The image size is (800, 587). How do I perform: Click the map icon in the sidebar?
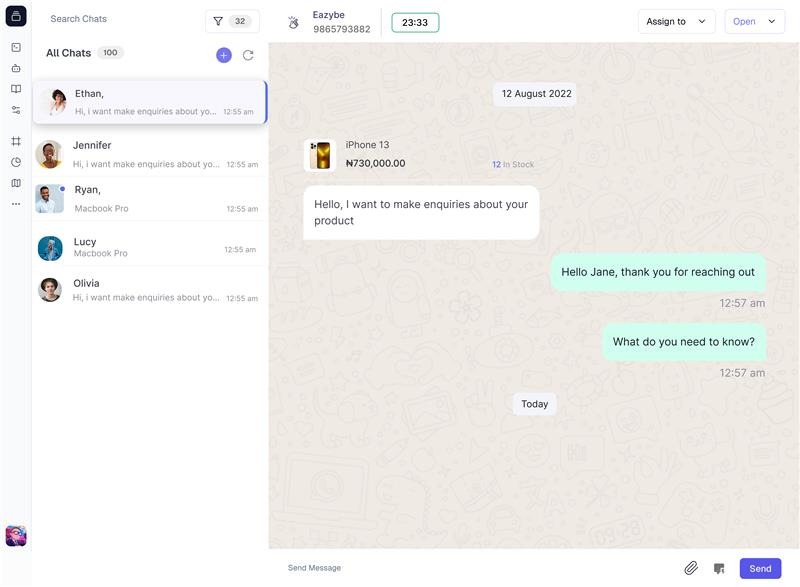[x=13, y=181]
